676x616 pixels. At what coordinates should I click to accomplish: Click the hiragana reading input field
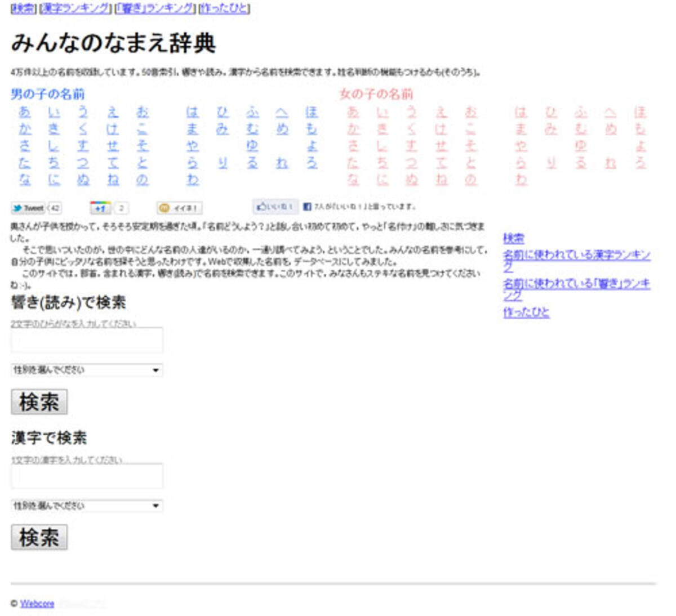coord(87,340)
